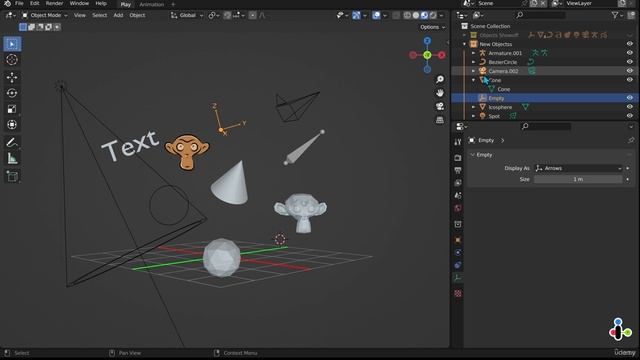The height and width of the screenshot is (360, 640).
Task: Select the Measure tool
Action: pyautogui.click(x=12, y=158)
